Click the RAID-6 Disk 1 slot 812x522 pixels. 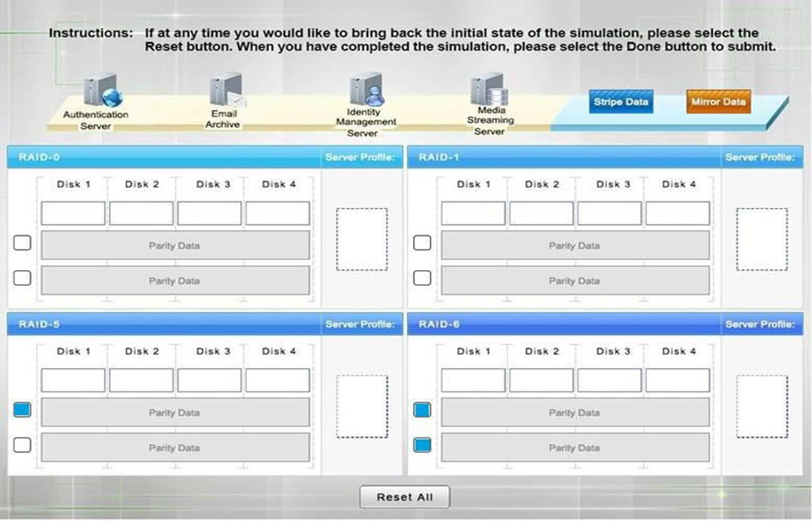(x=473, y=380)
